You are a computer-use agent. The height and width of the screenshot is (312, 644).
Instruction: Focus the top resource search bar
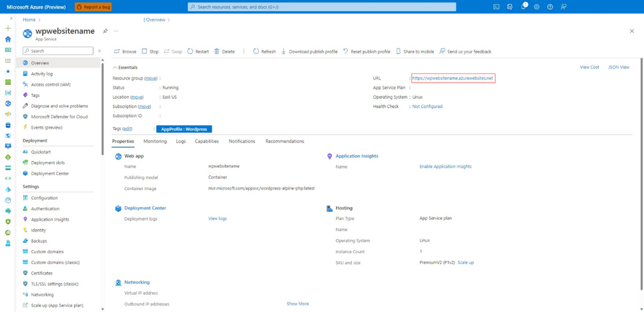pyautogui.click(x=322, y=7)
